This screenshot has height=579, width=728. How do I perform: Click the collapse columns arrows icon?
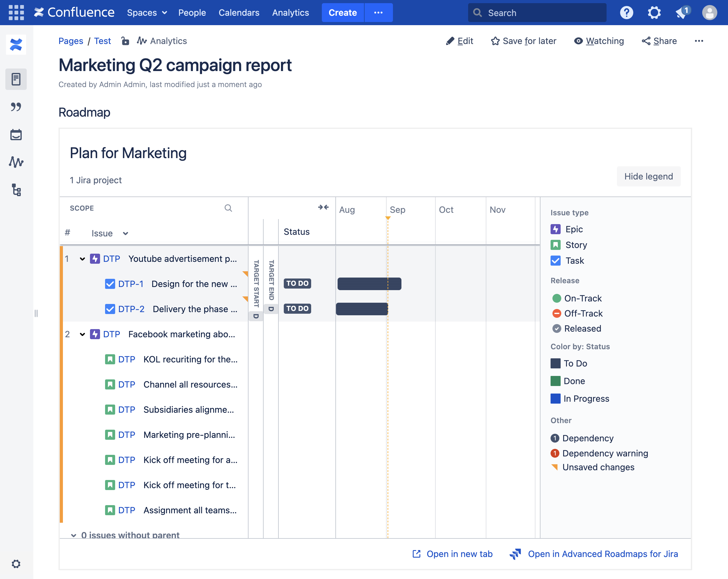tap(323, 207)
